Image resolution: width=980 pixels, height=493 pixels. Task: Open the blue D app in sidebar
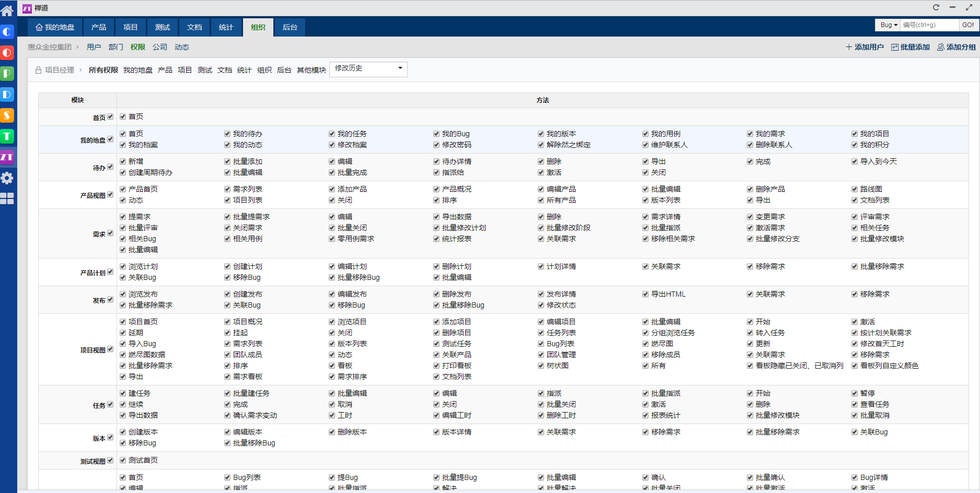(7, 95)
